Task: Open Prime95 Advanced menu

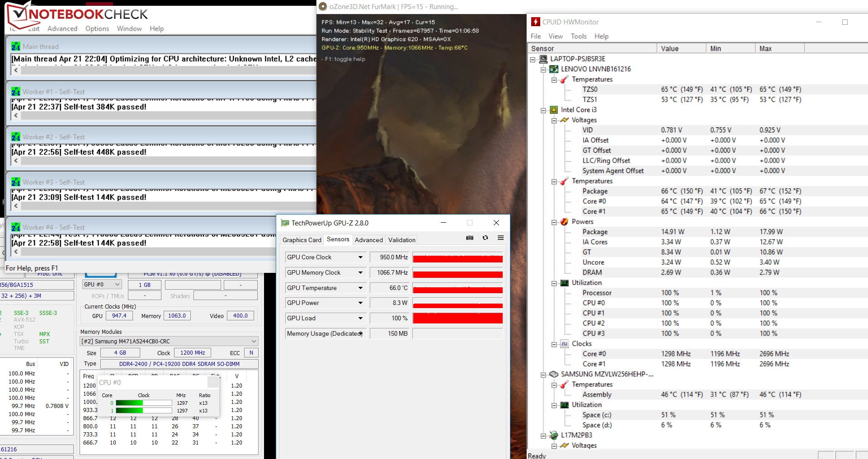Action: click(x=62, y=28)
